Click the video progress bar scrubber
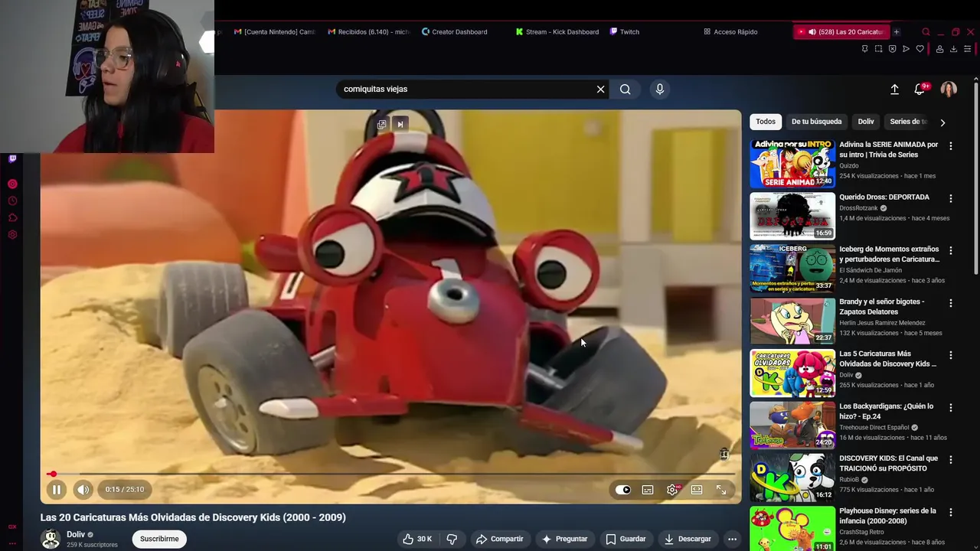Screen dimensions: 980x551 click(x=52, y=474)
